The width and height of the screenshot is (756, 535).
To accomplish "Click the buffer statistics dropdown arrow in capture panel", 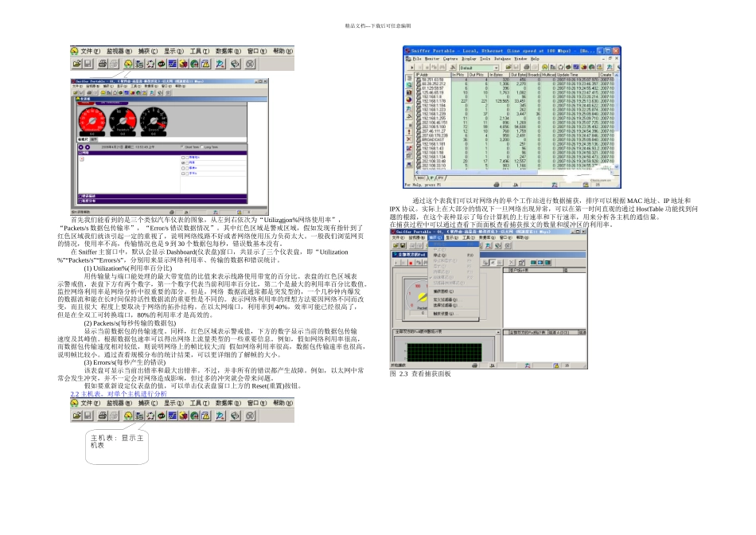I will (x=498, y=333).
